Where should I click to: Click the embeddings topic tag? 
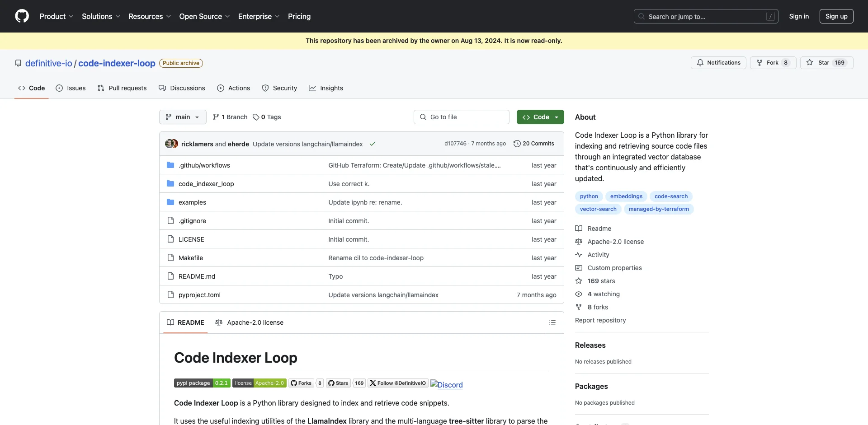626,196
